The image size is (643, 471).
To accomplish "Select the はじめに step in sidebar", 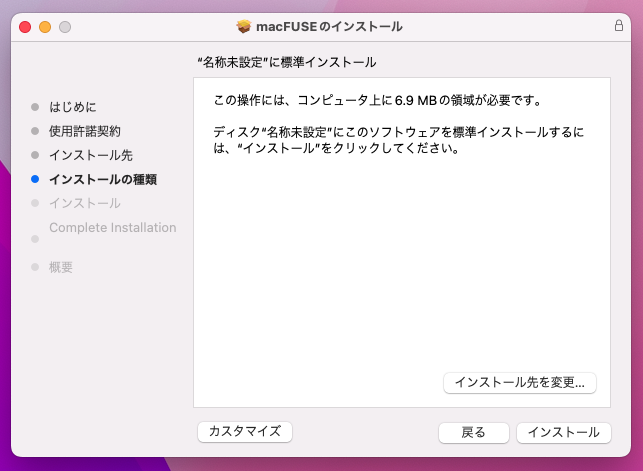I will click(x=73, y=106).
